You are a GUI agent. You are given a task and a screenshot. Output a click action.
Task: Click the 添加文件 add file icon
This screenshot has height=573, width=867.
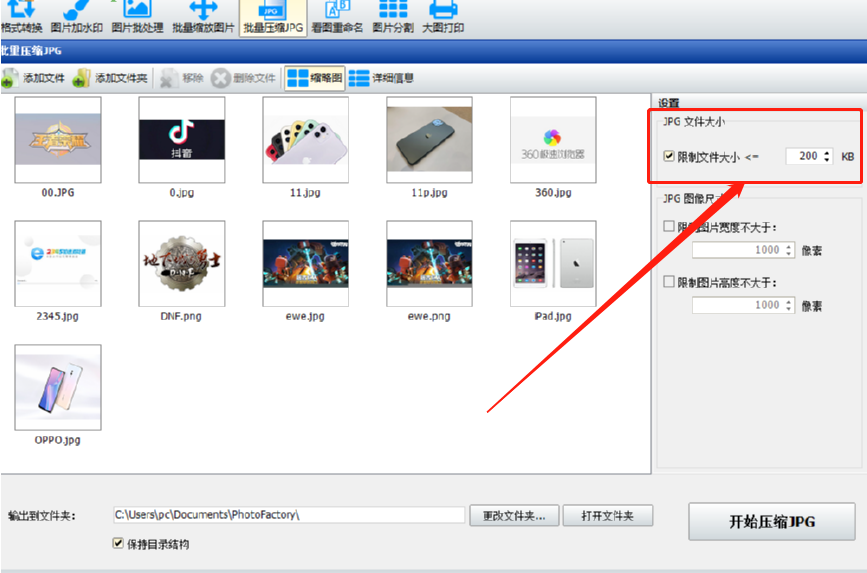[x=9, y=78]
